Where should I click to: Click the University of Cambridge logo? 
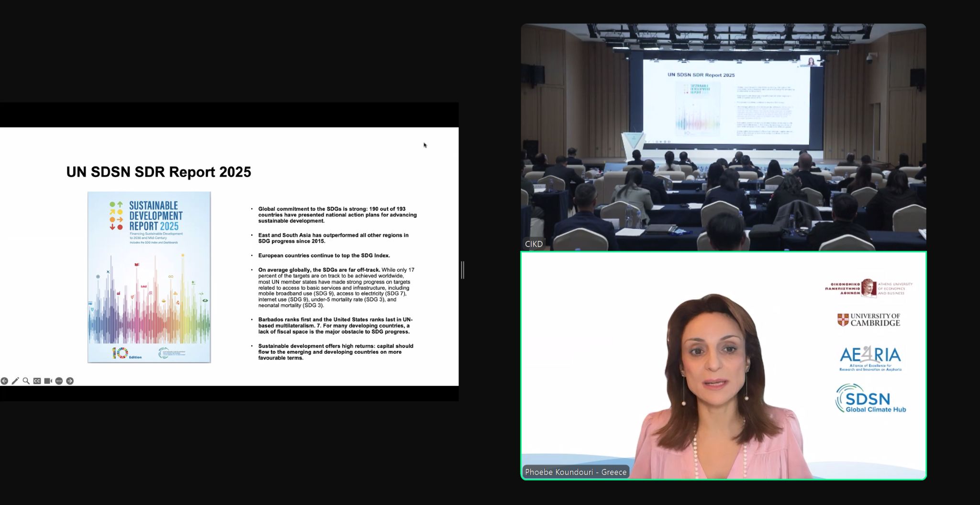tap(869, 320)
